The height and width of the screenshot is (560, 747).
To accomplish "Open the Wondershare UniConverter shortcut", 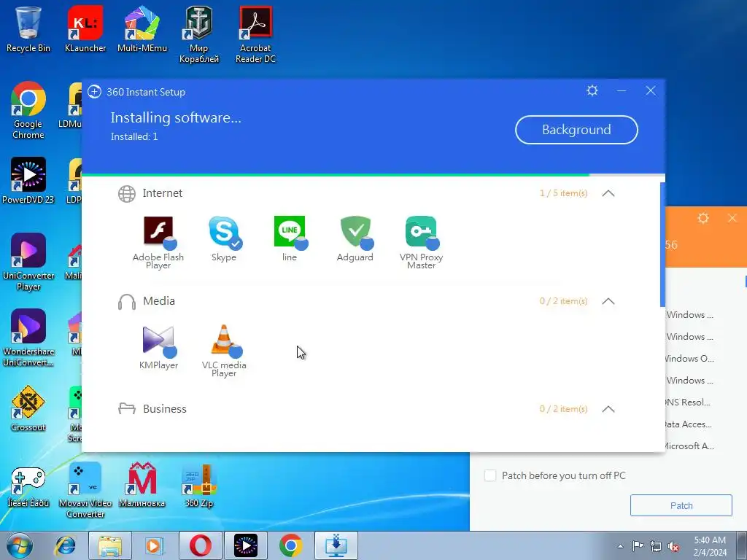I will [x=28, y=338].
